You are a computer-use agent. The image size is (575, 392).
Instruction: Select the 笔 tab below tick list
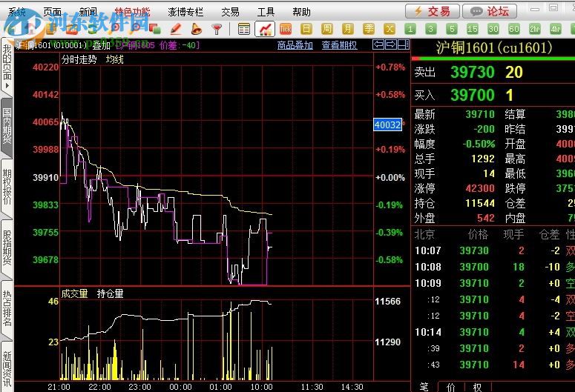point(424,387)
